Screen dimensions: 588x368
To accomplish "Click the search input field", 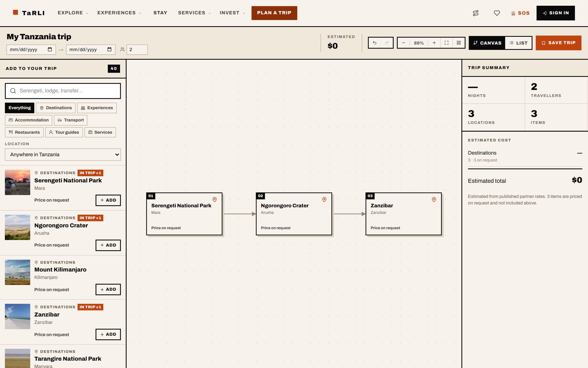I will click(63, 91).
